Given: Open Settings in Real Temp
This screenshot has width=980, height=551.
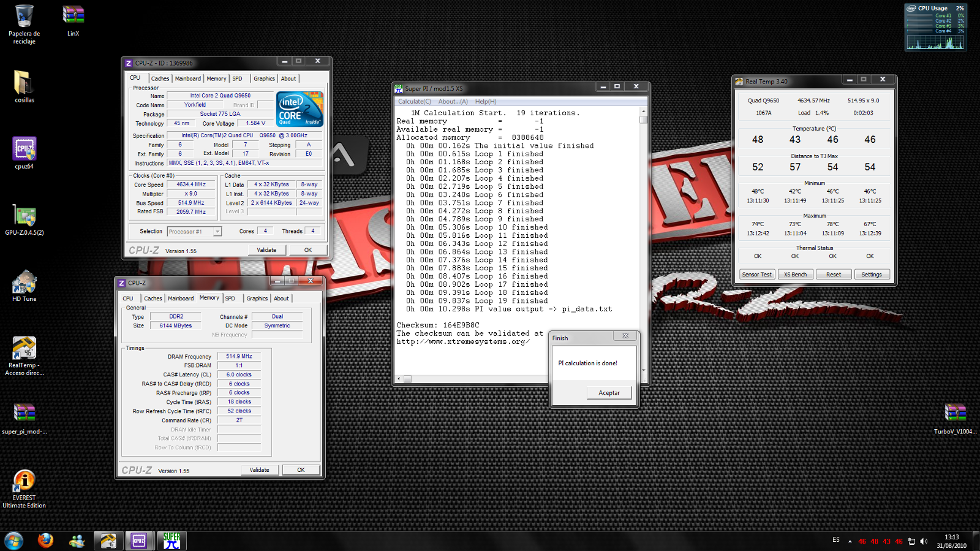Looking at the screenshot, I should pyautogui.click(x=872, y=275).
